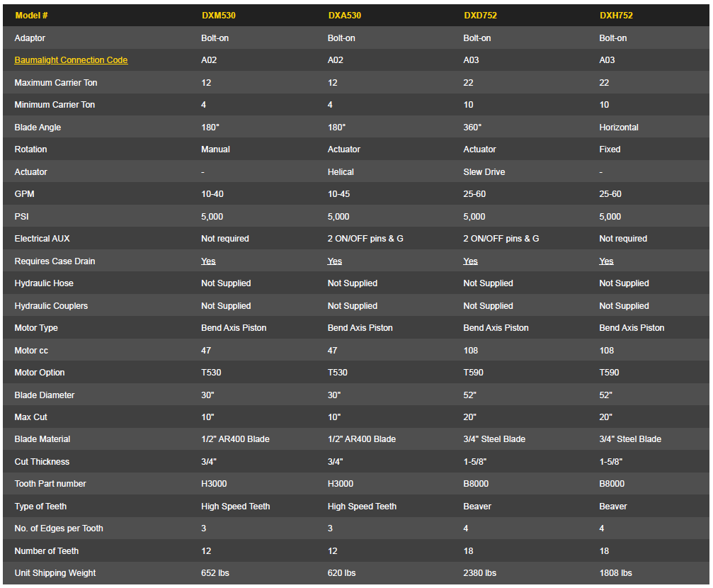Screen dimensions: 713x588
Task: Open the Baumalight Connection Code link
Action: (71, 60)
